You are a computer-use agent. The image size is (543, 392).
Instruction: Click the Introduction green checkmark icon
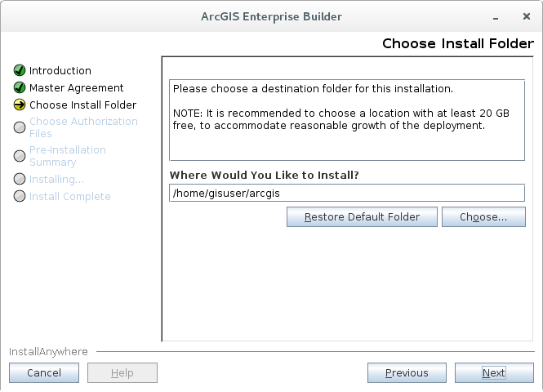coord(20,71)
